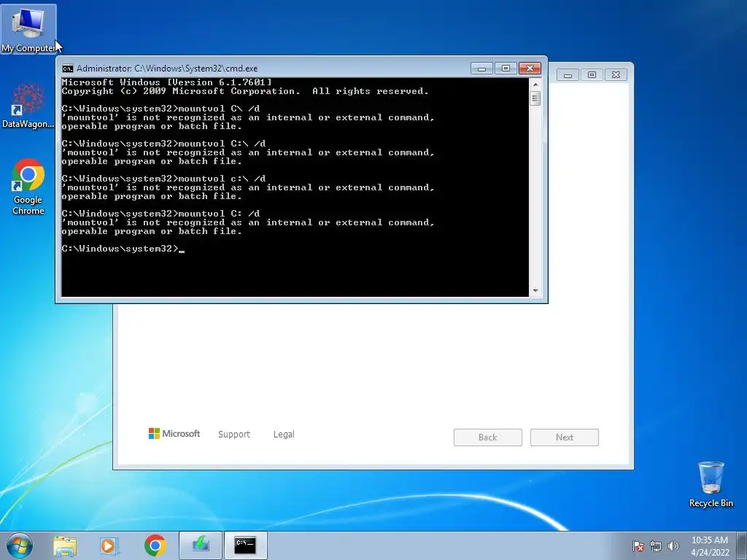Launch the DataWagon desktop shortcut
Viewport: 747px width, 560px height.
(28, 106)
